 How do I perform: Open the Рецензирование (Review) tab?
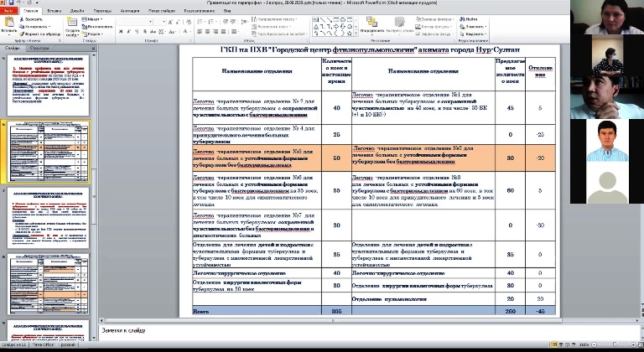[200, 11]
